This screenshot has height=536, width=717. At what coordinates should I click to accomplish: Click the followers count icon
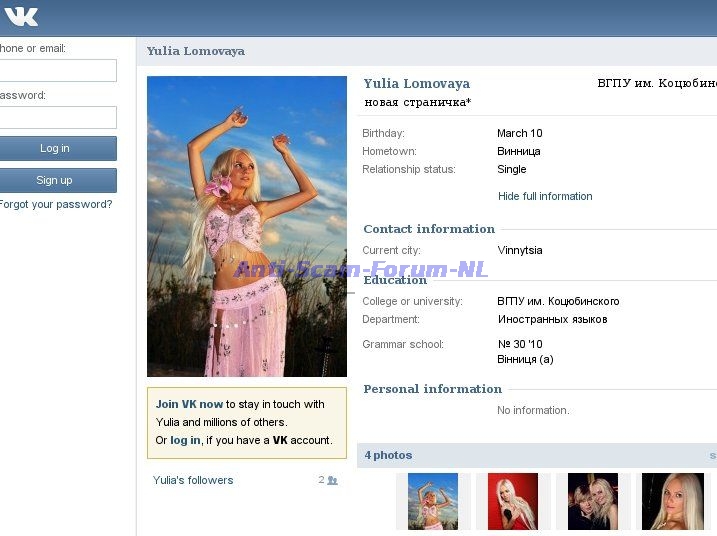point(332,481)
